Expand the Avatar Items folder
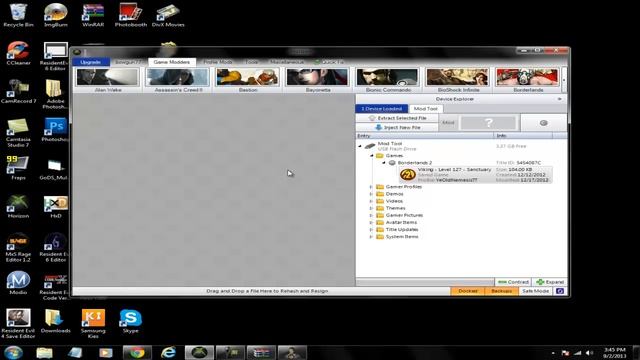The width and height of the screenshot is (640, 360). tap(371, 222)
